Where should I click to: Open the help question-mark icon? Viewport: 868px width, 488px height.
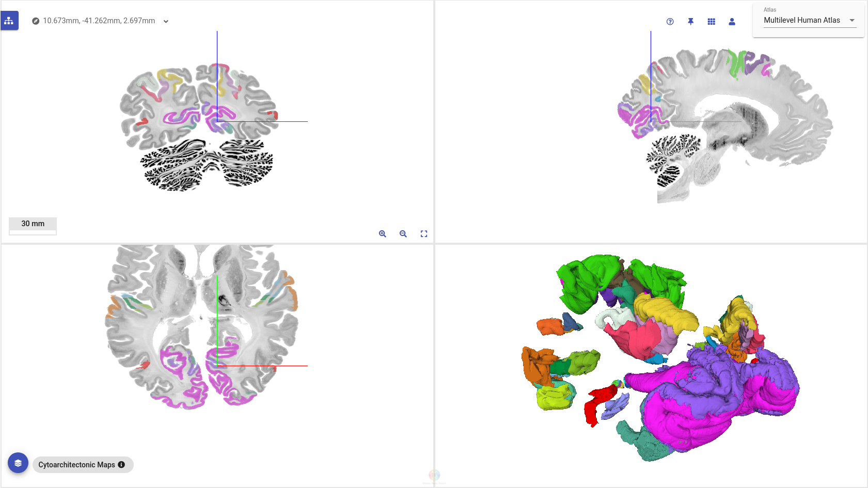[x=670, y=22]
